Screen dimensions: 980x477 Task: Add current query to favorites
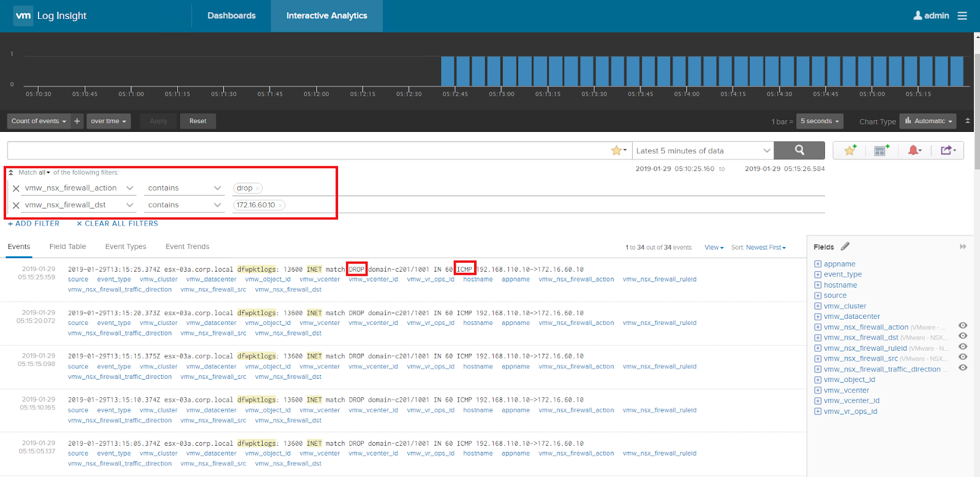coord(850,150)
